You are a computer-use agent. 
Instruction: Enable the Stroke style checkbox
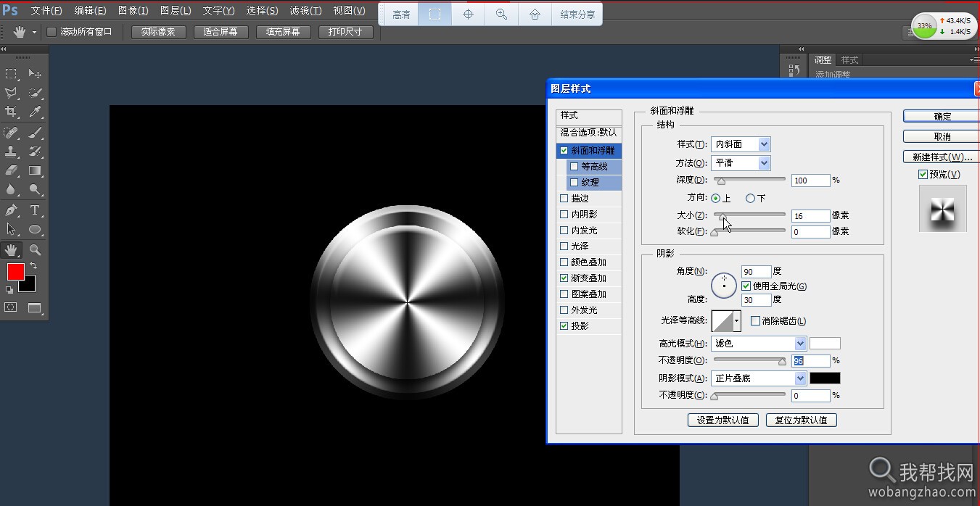[x=564, y=199]
